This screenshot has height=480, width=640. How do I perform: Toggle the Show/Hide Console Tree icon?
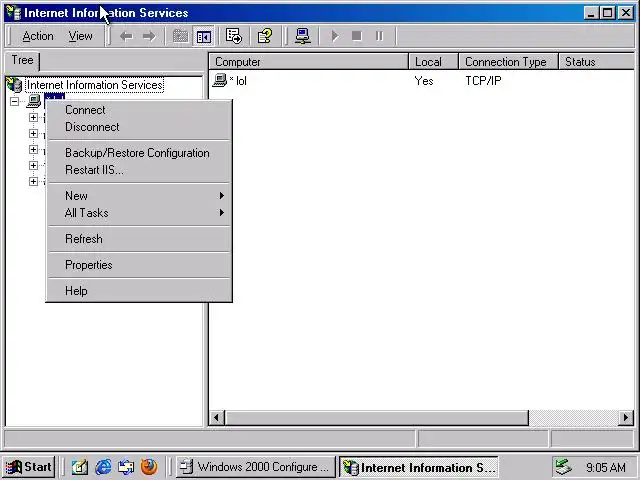(204, 37)
